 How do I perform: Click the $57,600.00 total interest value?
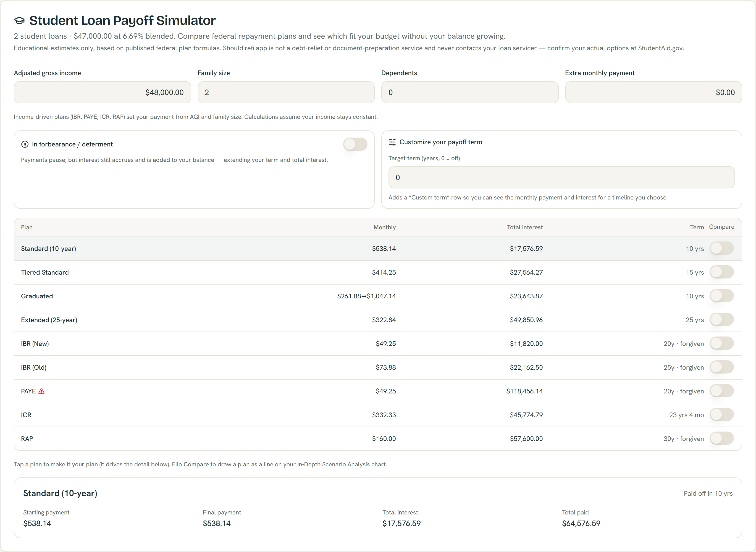click(526, 438)
